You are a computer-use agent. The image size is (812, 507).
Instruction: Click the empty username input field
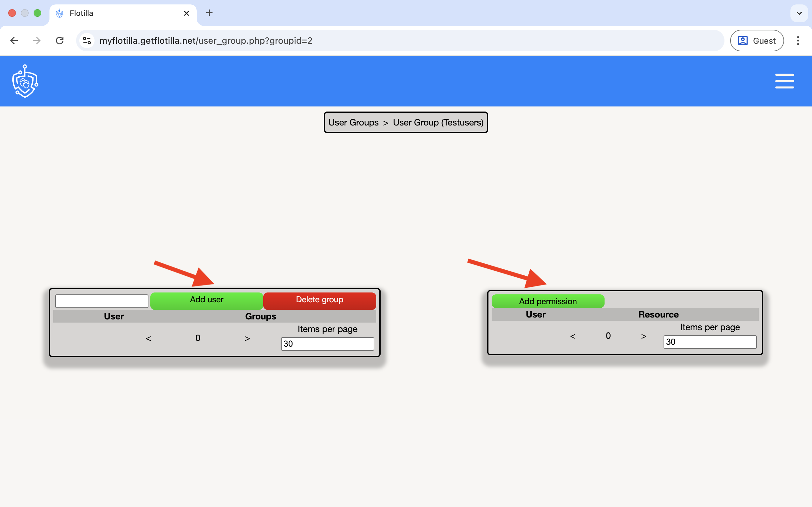pos(101,301)
